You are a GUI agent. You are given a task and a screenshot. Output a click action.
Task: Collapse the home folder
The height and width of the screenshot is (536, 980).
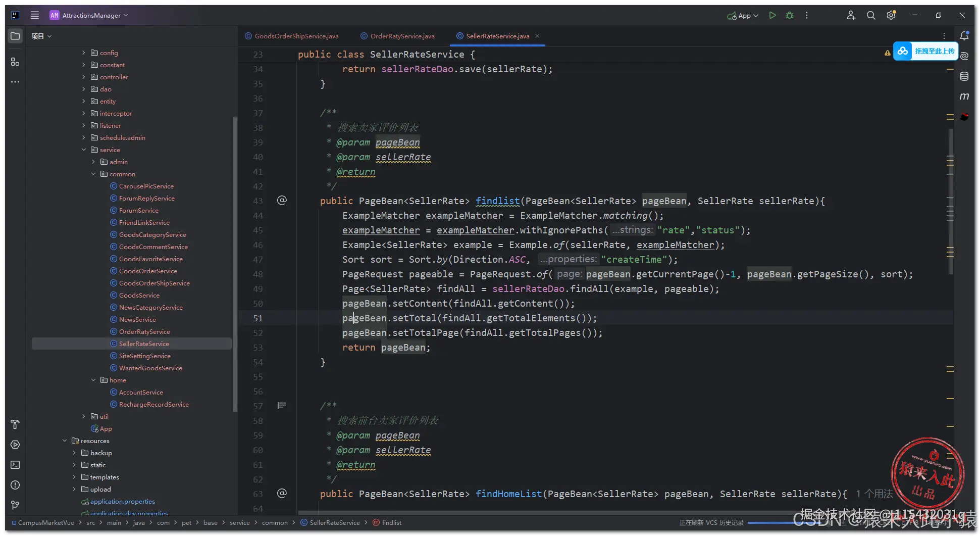(93, 380)
